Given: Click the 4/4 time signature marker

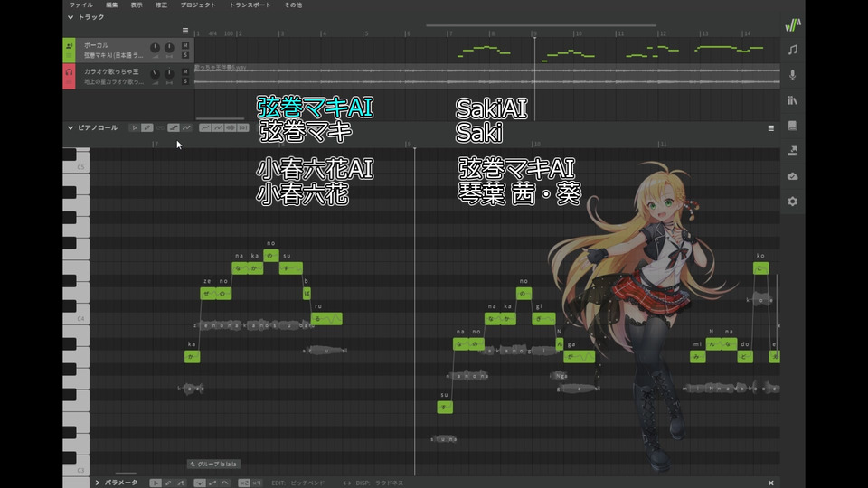Looking at the screenshot, I should (212, 33).
